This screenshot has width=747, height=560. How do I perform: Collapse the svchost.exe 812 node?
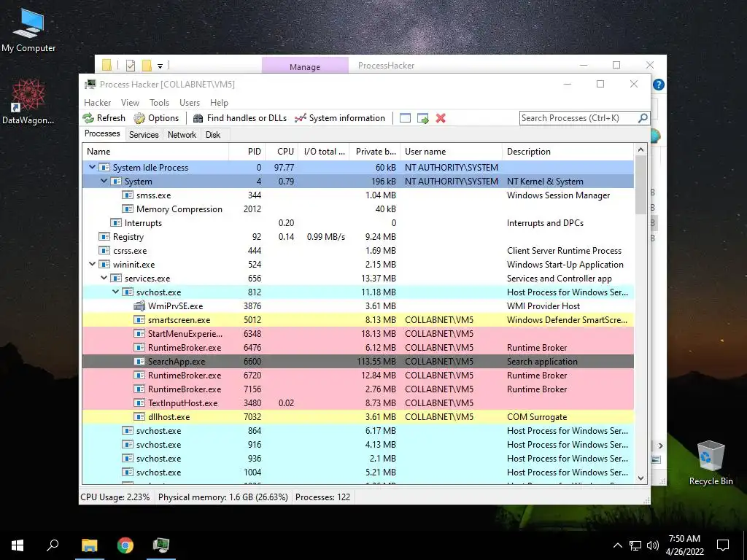(x=115, y=292)
